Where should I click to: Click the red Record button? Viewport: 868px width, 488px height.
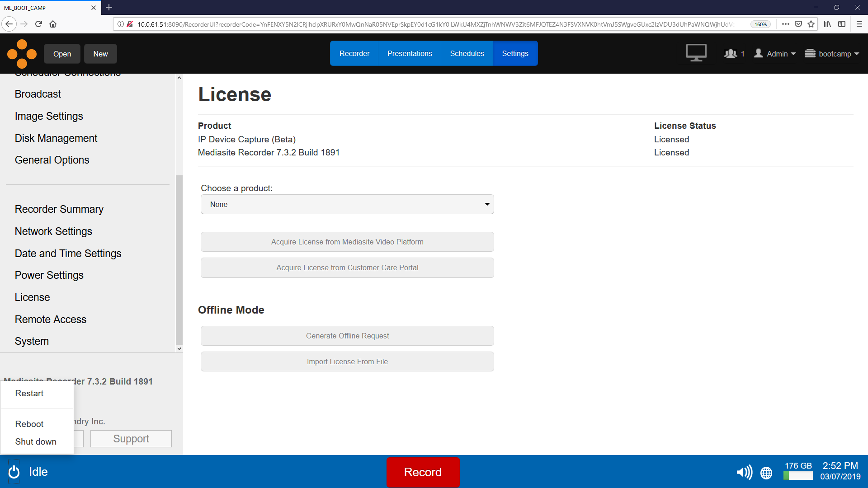(x=423, y=472)
